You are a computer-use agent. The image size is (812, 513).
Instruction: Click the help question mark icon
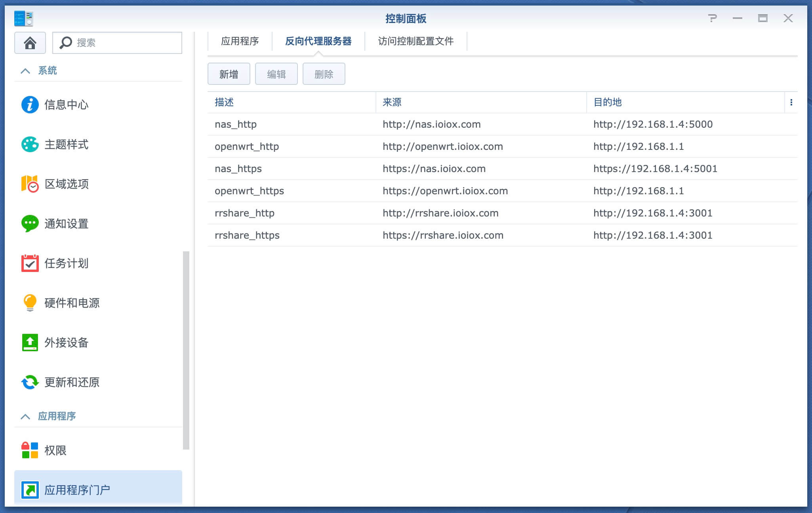712,18
